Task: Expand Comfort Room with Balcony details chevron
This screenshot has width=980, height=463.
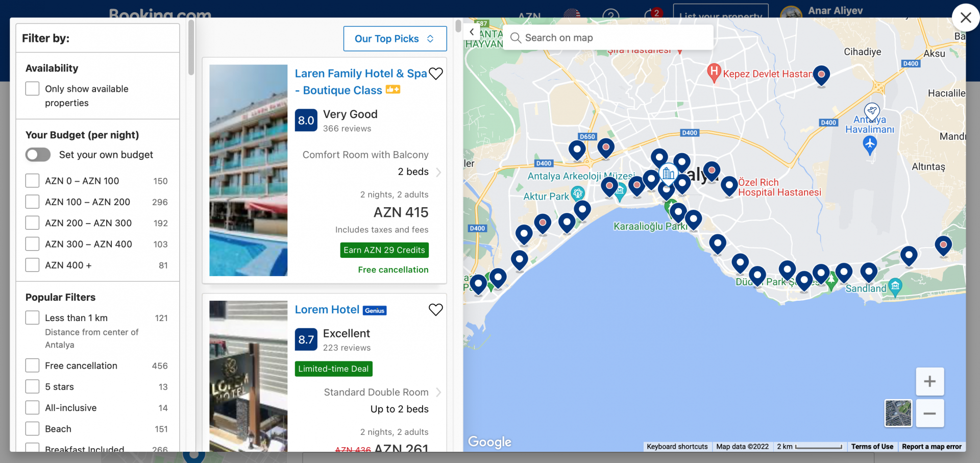Action: coord(438,172)
